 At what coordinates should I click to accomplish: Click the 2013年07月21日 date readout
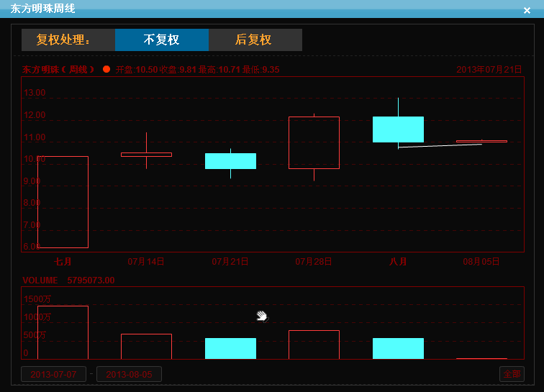489,69
